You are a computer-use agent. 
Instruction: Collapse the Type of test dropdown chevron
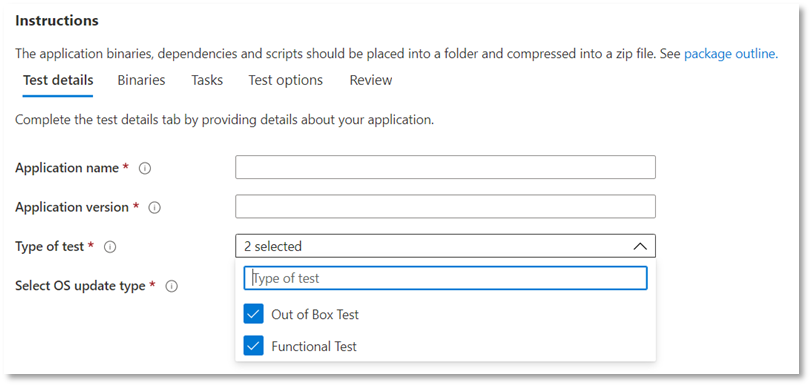coord(640,246)
